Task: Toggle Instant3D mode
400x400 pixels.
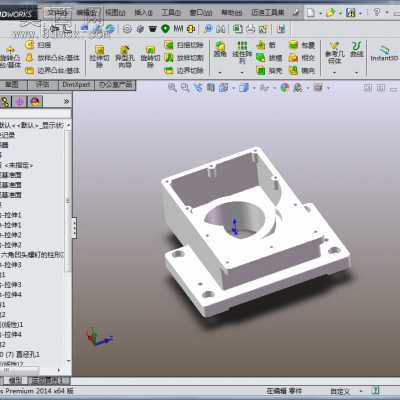Action: 384,53
